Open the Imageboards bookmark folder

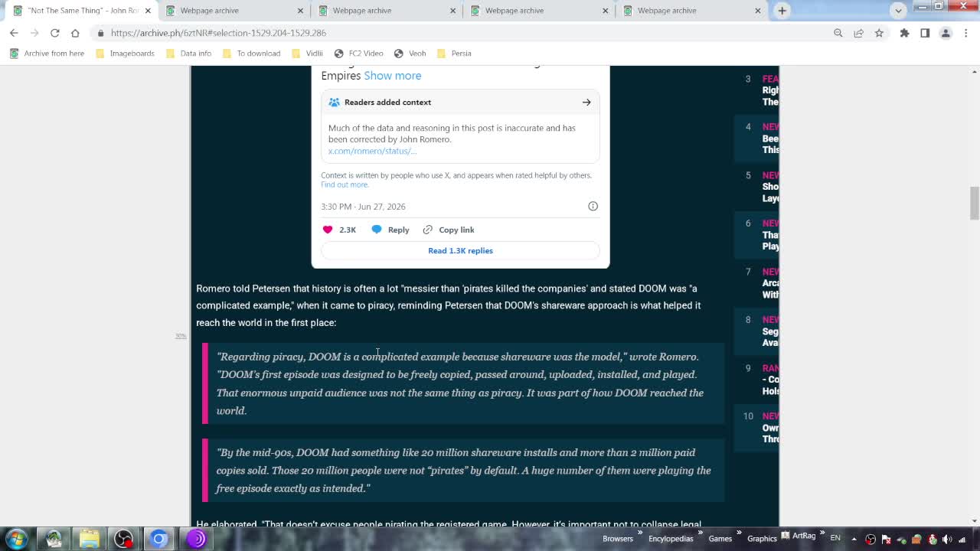(x=125, y=54)
